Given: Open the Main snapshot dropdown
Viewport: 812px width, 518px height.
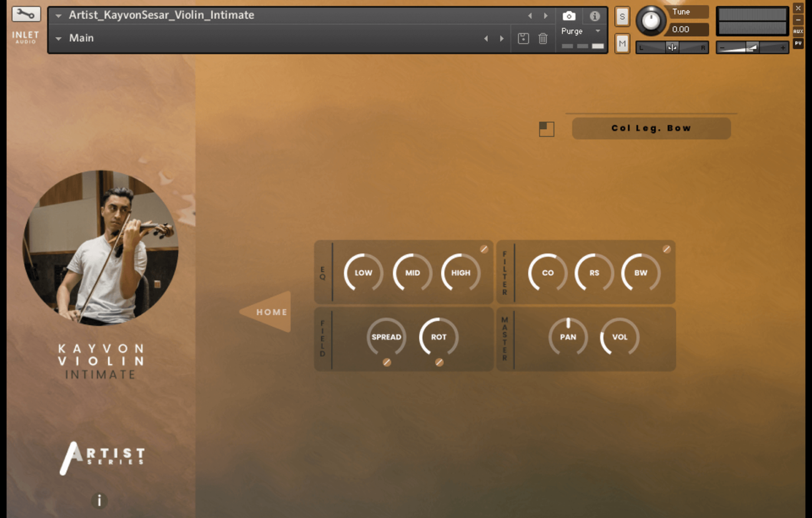Looking at the screenshot, I should coord(58,39).
